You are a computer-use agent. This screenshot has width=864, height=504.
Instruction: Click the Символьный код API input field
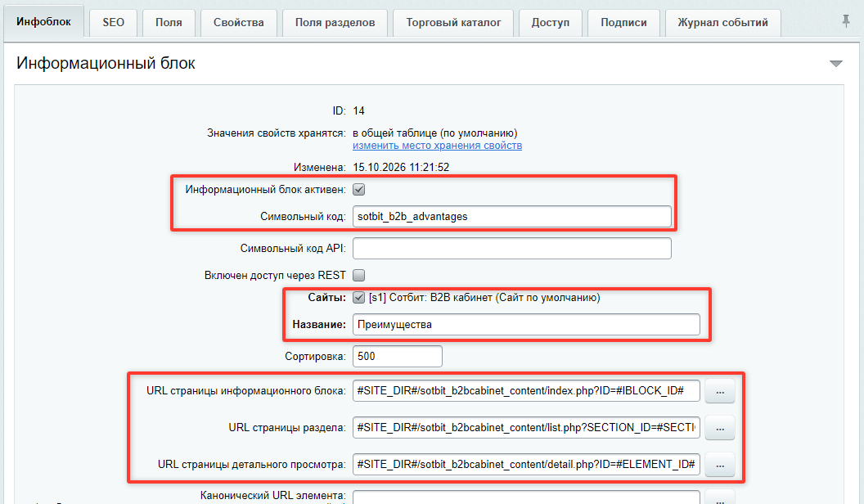(512, 249)
